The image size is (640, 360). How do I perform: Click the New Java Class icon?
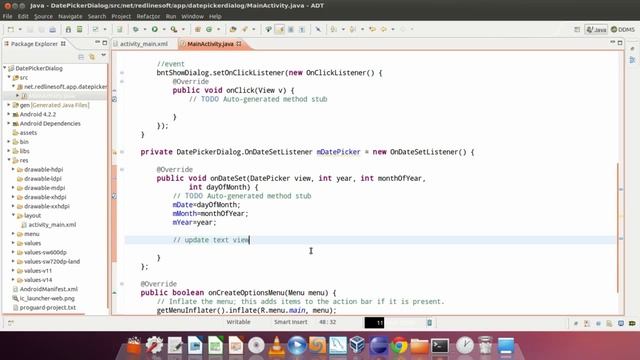pyautogui.click(x=209, y=29)
